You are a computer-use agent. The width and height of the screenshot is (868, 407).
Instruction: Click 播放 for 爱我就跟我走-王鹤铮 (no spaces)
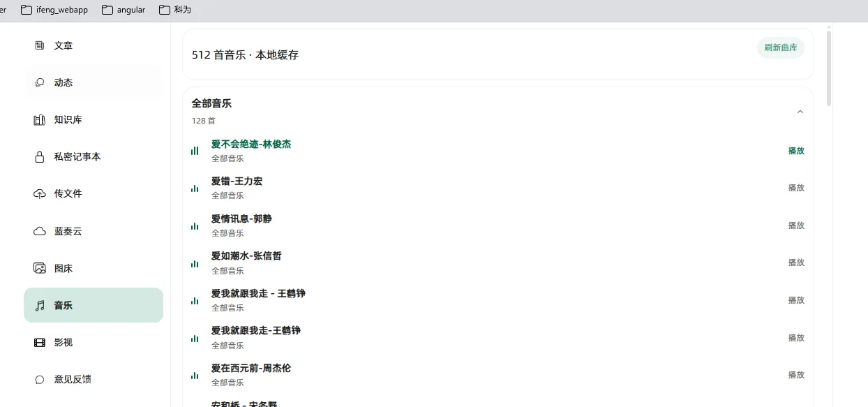tap(796, 338)
